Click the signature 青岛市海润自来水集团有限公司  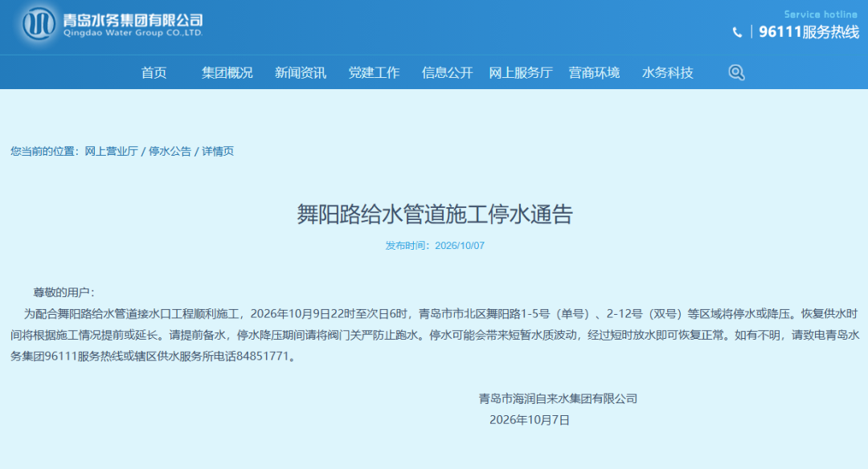558,399
